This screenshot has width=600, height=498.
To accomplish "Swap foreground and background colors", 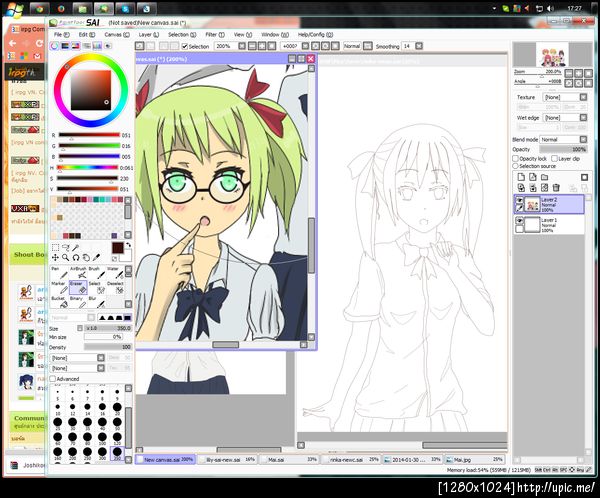I will [x=128, y=245].
